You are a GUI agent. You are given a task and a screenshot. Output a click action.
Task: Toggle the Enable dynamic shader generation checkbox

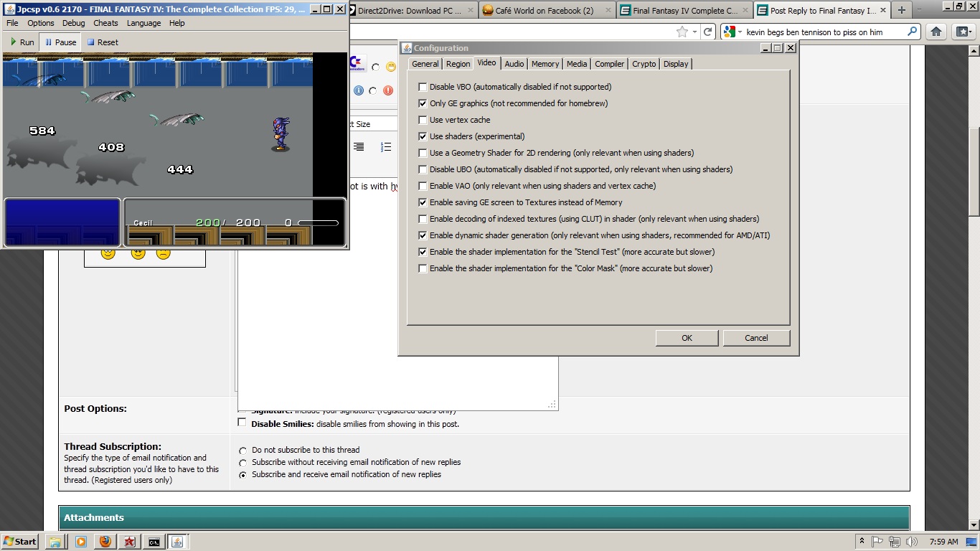(423, 235)
